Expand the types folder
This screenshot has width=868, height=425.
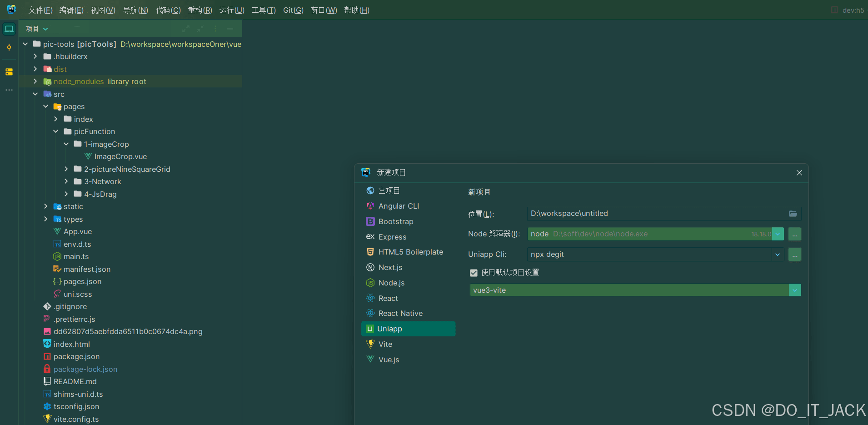click(46, 219)
